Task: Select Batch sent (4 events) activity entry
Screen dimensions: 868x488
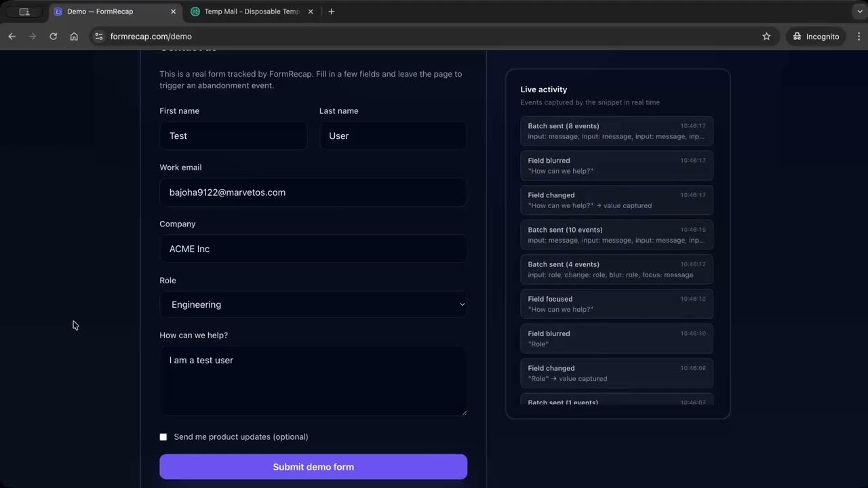Action: [x=616, y=269]
